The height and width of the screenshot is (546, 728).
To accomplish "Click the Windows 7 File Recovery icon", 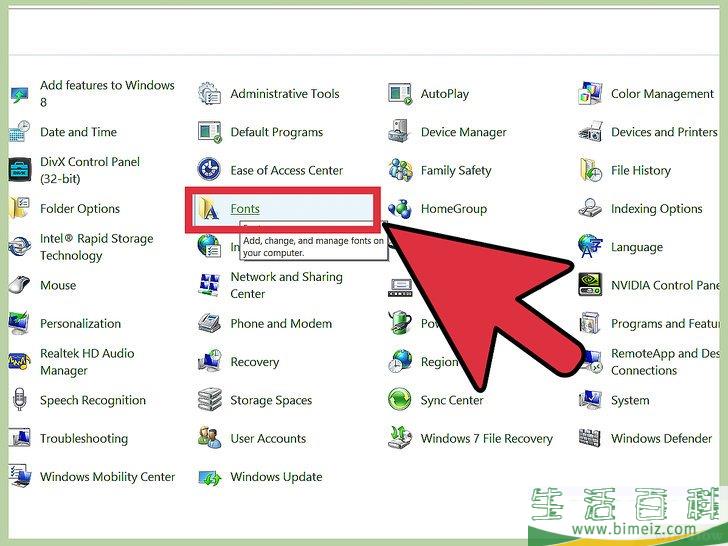I will (x=400, y=438).
